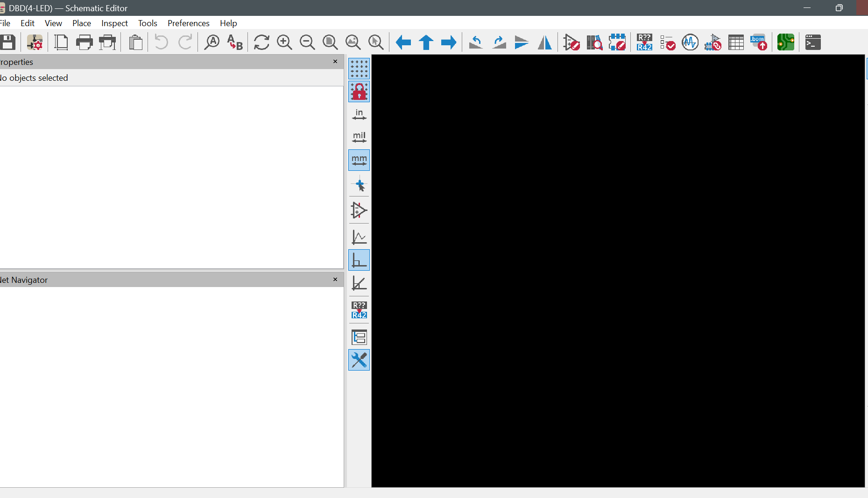Viewport: 868px width, 498px height.
Task: Toggle hierarchy navigator panel
Action: tap(359, 337)
